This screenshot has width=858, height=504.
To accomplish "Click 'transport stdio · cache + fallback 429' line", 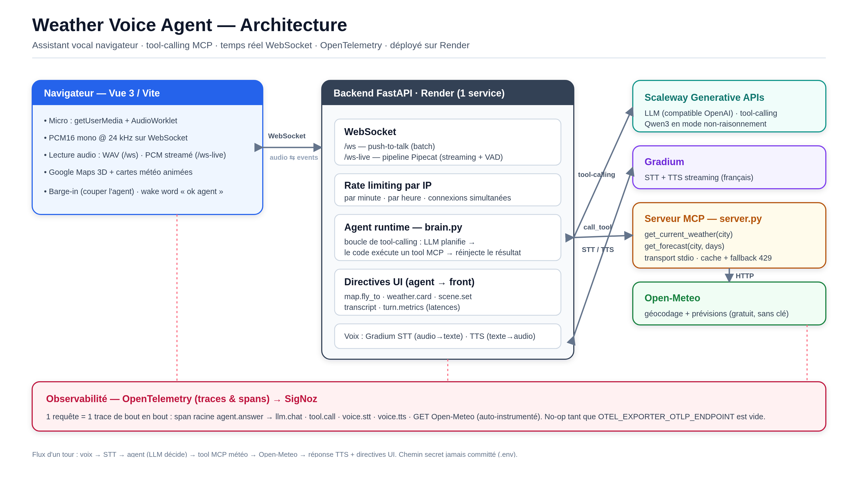I will [708, 258].
